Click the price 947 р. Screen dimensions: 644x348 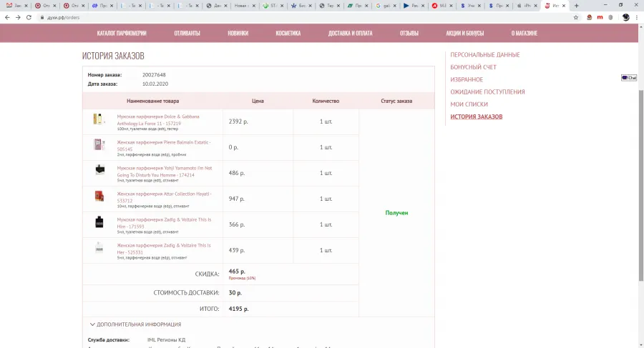tap(237, 199)
